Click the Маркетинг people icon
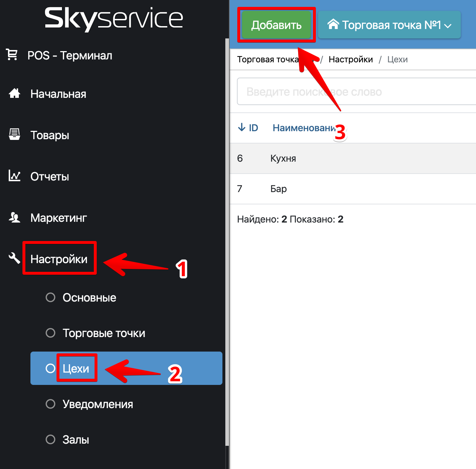Image resolution: width=476 pixels, height=469 pixels. 14,217
